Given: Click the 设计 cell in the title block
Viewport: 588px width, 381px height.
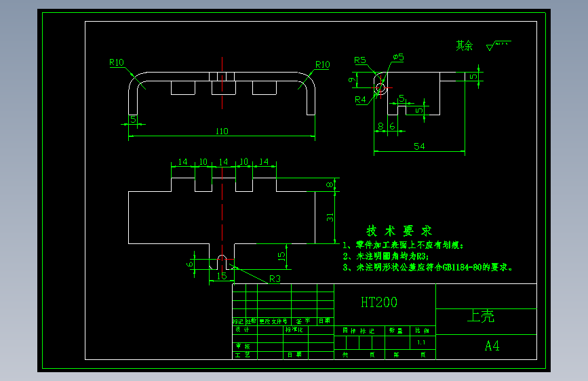Looking at the screenshot, I should 242,329.
